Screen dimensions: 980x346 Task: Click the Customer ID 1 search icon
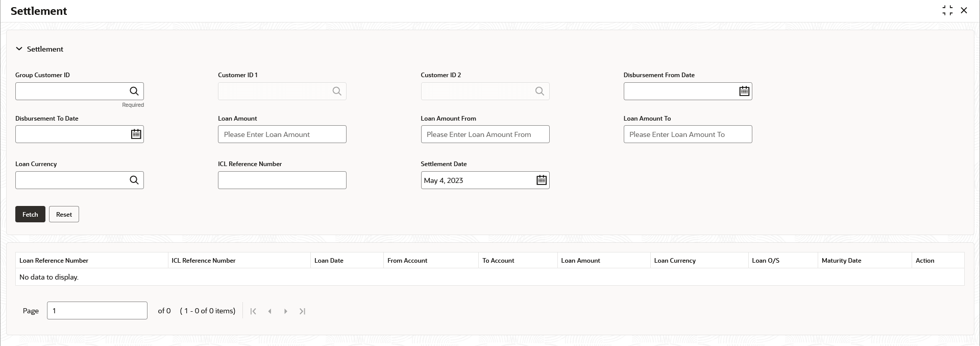point(337,91)
